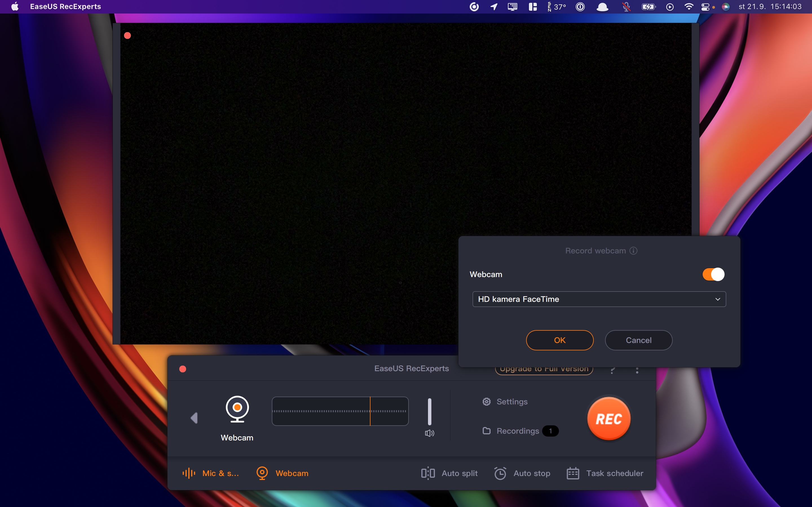Click the Record webcam info icon
The width and height of the screenshot is (812, 507).
coord(634,251)
